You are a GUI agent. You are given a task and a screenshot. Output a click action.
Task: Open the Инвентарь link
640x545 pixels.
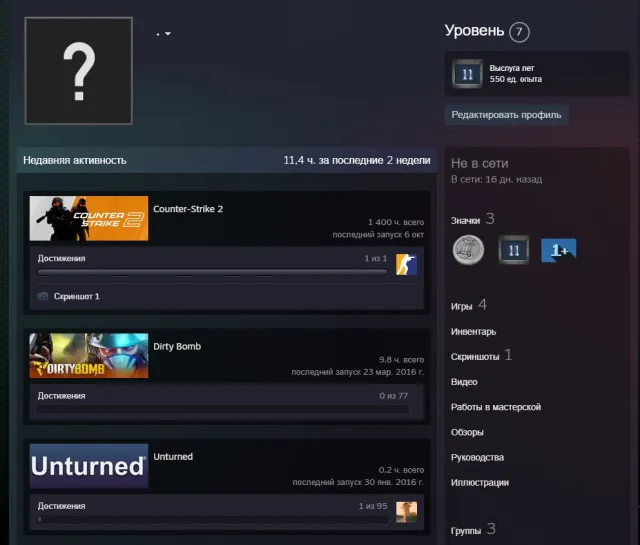coord(473,332)
